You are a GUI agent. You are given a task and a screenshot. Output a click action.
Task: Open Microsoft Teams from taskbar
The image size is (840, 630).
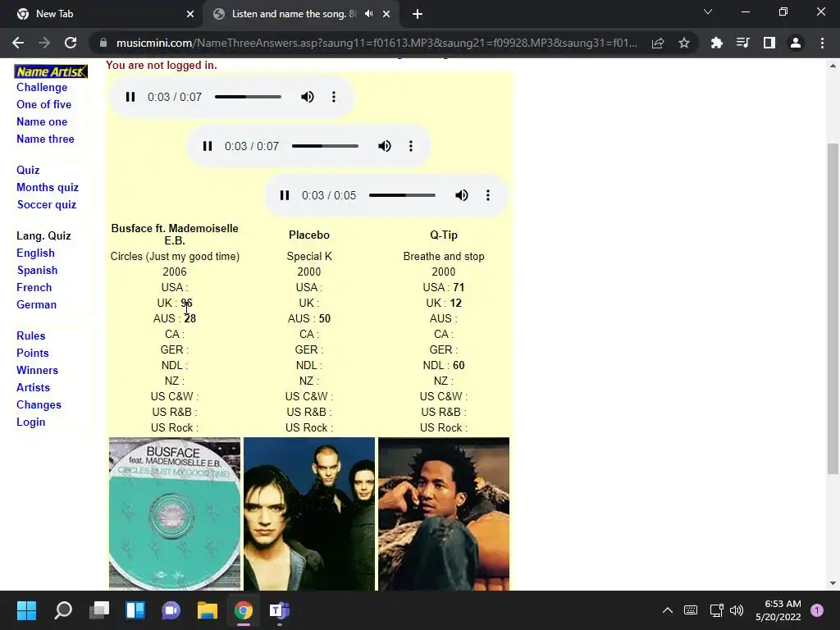(x=279, y=610)
